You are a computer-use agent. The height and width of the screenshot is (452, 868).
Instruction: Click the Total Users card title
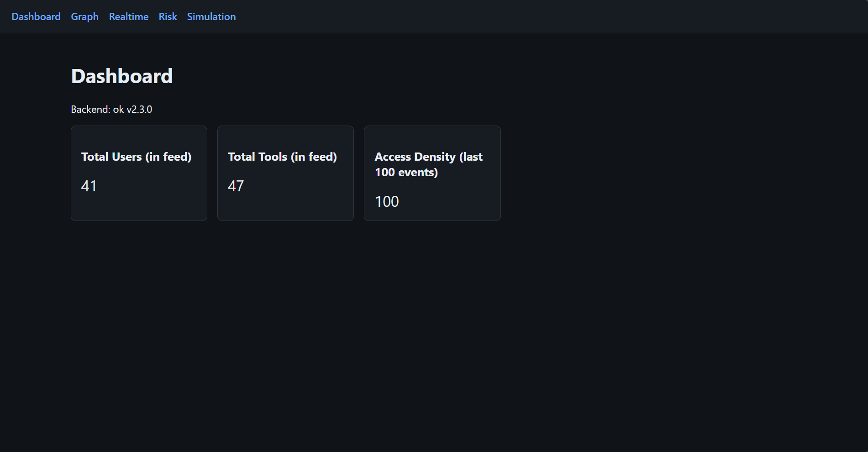[x=137, y=157]
